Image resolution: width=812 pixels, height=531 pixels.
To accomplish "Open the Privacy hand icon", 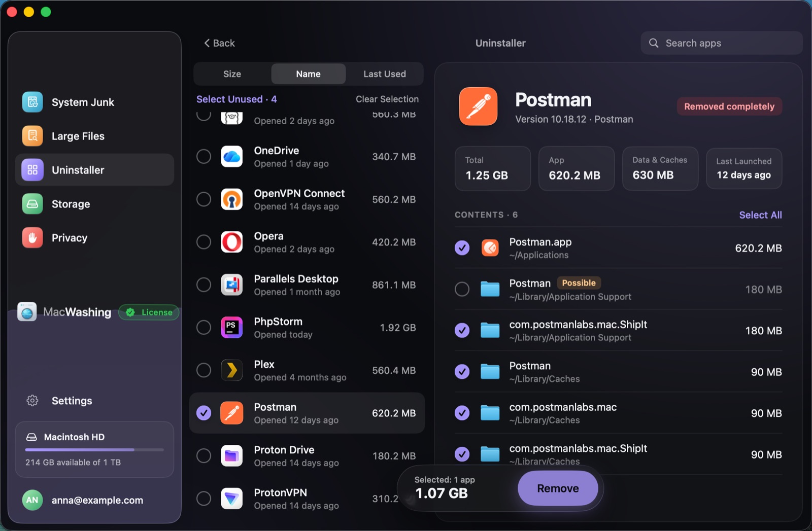I will pyautogui.click(x=32, y=238).
